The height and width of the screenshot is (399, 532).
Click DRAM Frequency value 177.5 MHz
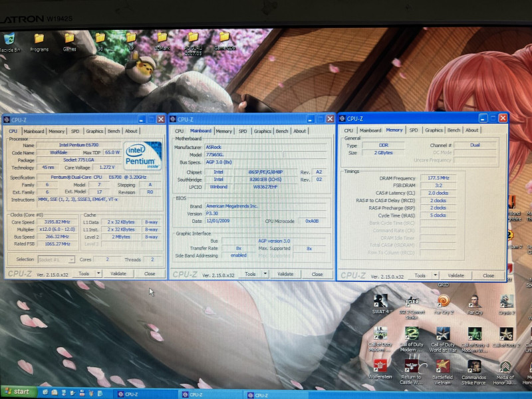[x=438, y=178]
